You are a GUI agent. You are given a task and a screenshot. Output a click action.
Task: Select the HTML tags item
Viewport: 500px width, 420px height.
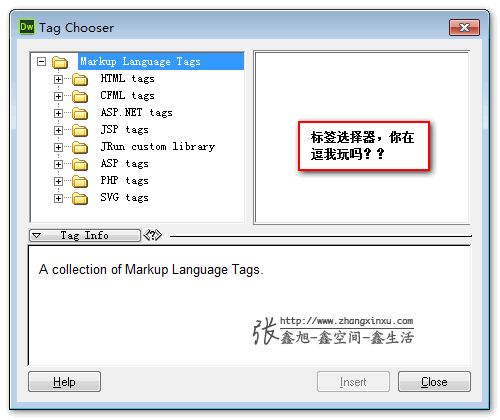(128, 79)
